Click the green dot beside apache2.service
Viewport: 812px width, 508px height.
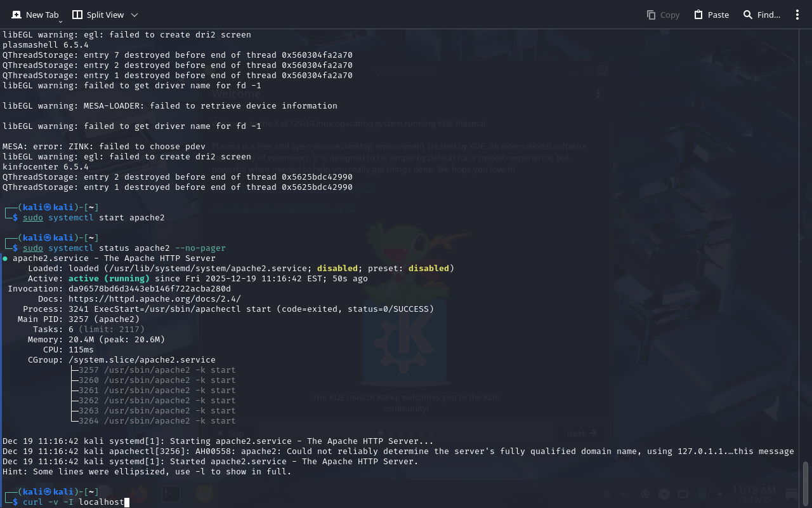pos(5,258)
